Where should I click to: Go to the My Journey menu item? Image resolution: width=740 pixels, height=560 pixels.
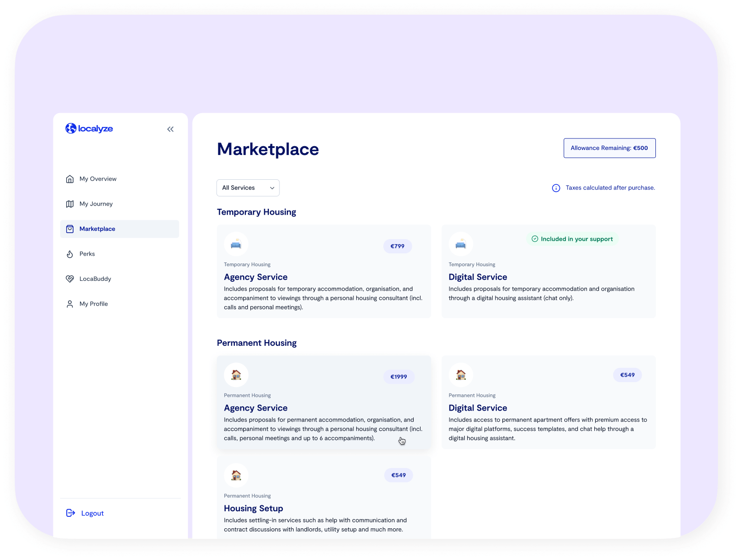point(96,204)
